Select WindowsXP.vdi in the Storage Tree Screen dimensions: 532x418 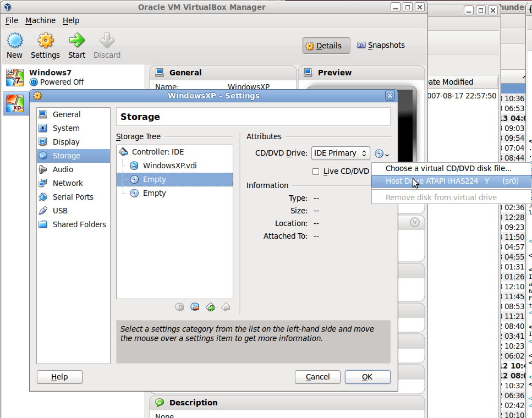175,166
